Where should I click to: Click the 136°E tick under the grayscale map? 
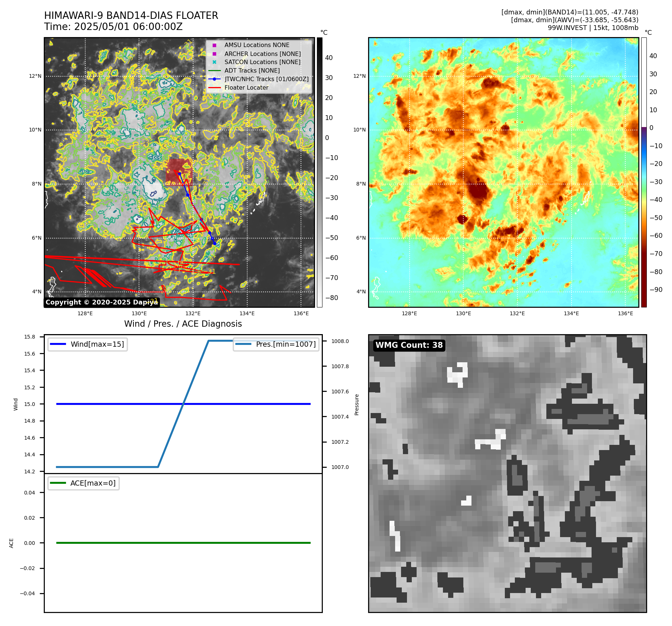click(301, 313)
